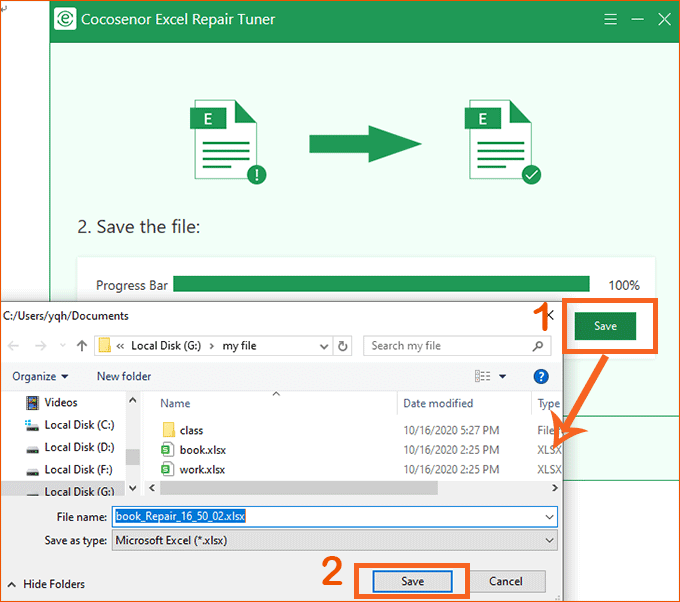Click the progress bar at 100%

tap(381, 284)
